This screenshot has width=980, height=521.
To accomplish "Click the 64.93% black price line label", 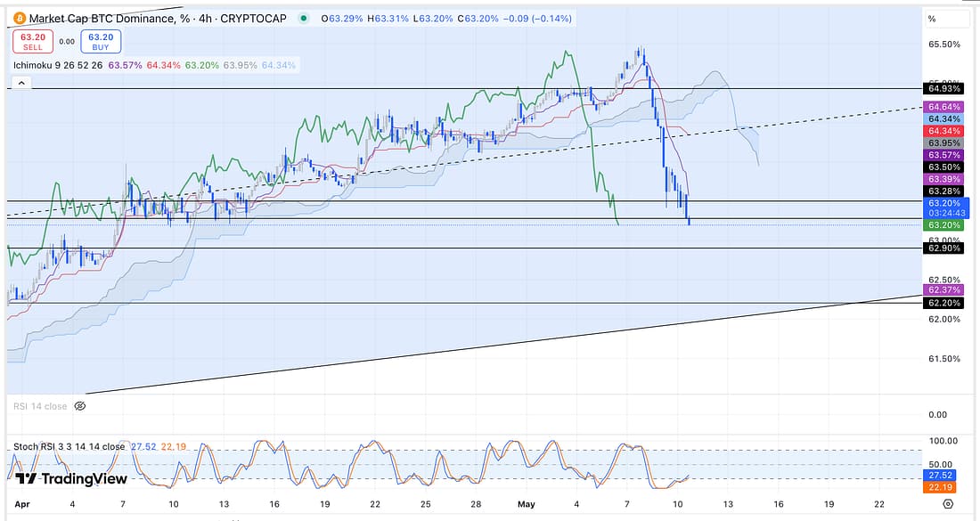I will pos(944,89).
